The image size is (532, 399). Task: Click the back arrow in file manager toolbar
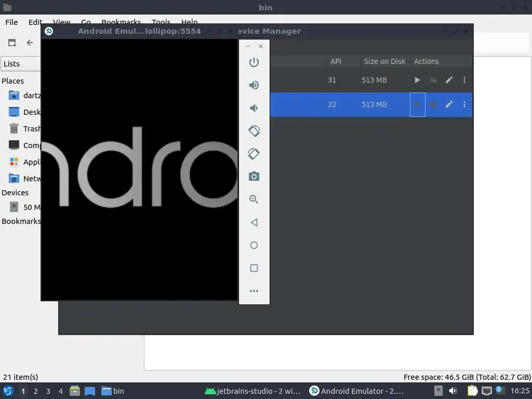[30, 43]
